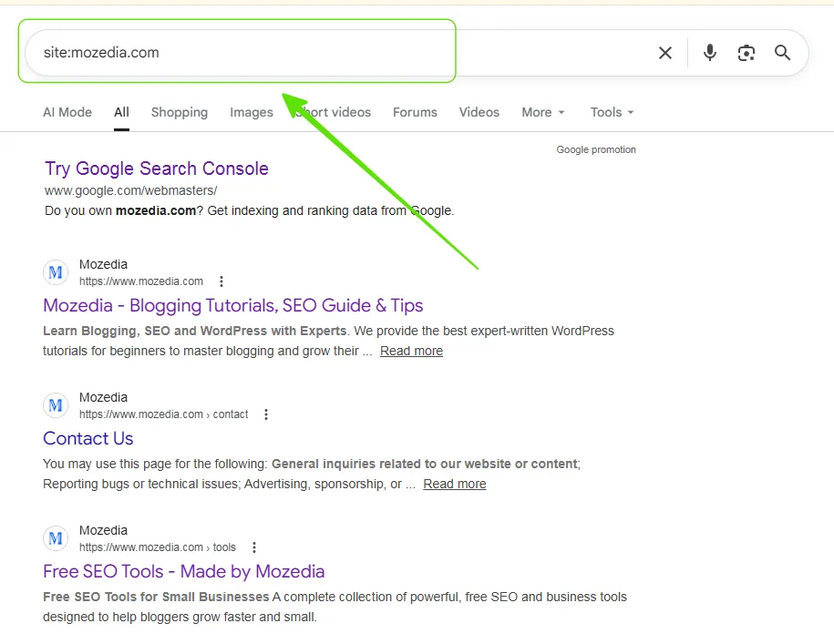
Task: Open the Short videos tab
Action: [x=333, y=112]
